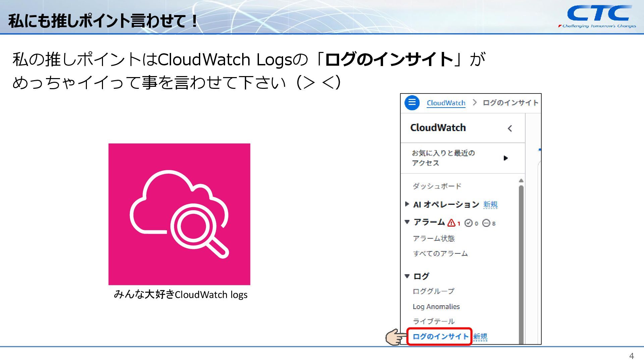Collapse the アラーム section triangle

coord(407,222)
